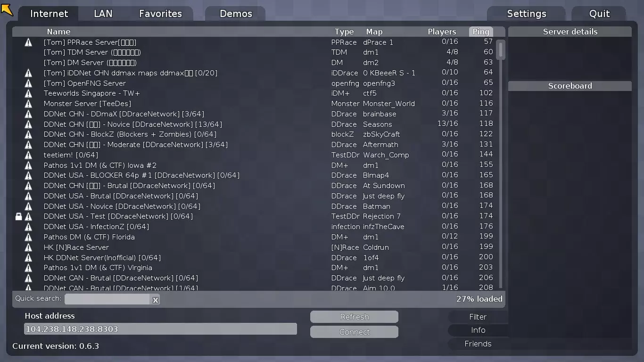This screenshot has height=362, width=644.
Task: Click the map name "Seasons"
Action: pos(377,124)
